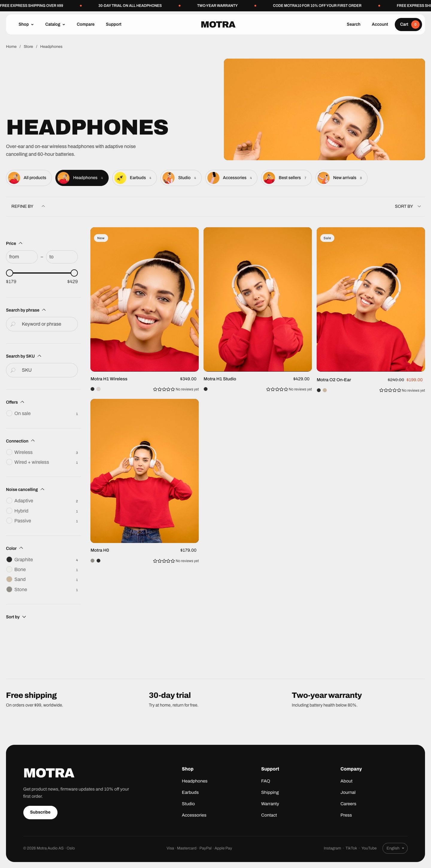This screenshot has height=868, width=431.
Task: Check the Wireless connection filter
Action: (10, 452)
